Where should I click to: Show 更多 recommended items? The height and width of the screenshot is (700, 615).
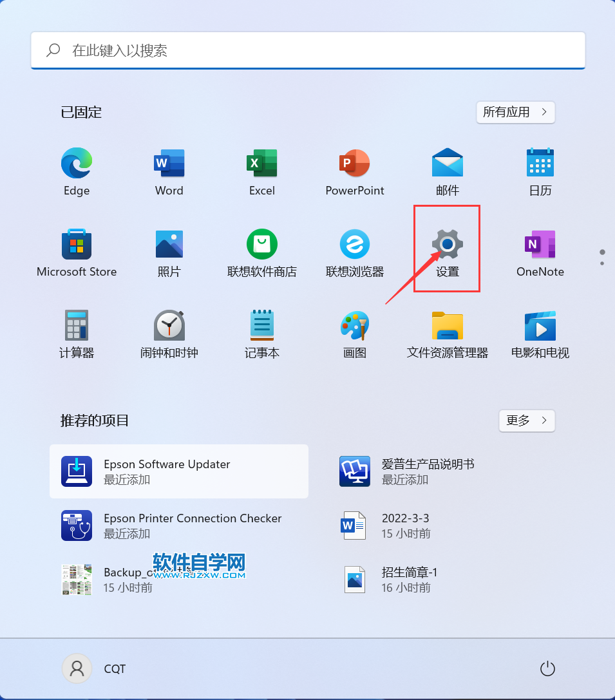(x=527, y=421)
